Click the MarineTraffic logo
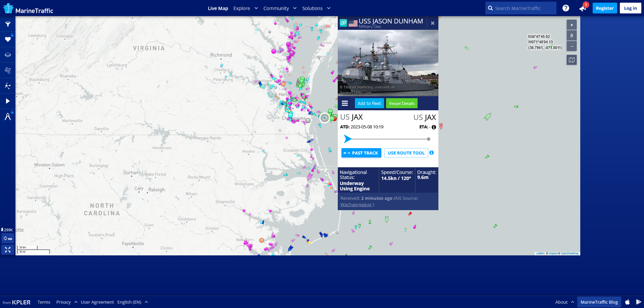Screen dimensions: 644x308 point(28,9)
